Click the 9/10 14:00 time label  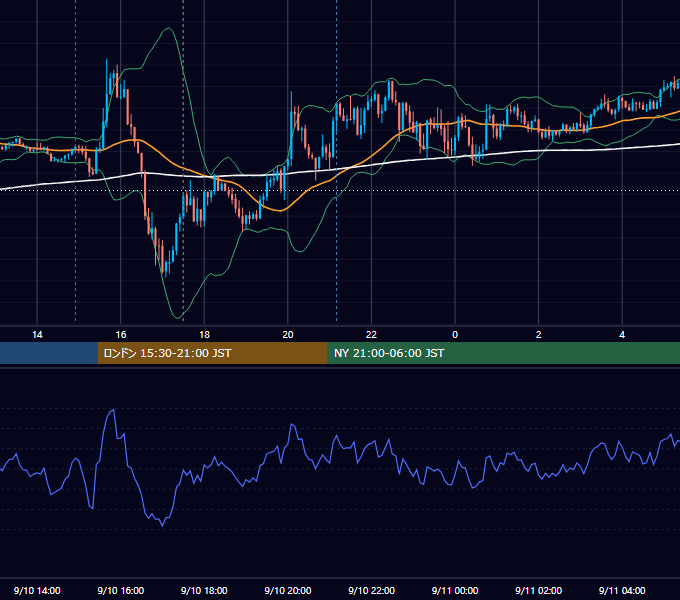[37, 590]
